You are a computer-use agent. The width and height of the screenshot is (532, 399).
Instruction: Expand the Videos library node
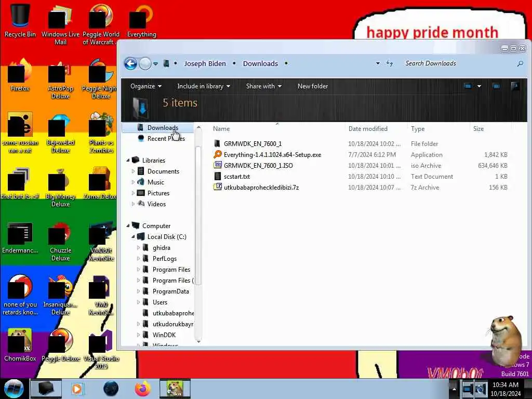tap(134, 204)
